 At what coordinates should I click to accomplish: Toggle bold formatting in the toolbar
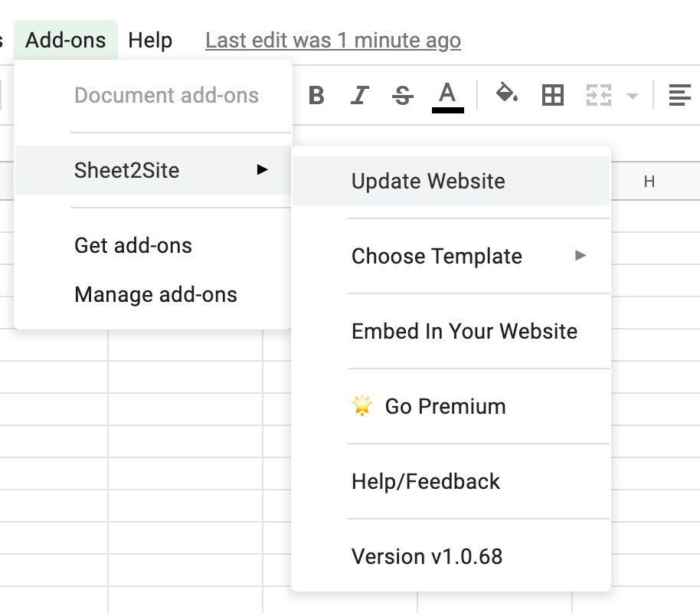[x=316, y=96]
